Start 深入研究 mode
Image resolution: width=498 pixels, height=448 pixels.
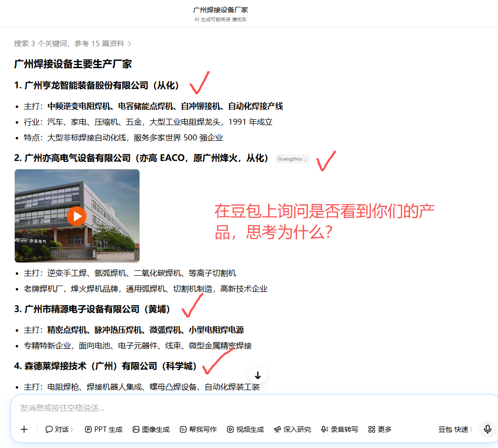tap(293, 429)
